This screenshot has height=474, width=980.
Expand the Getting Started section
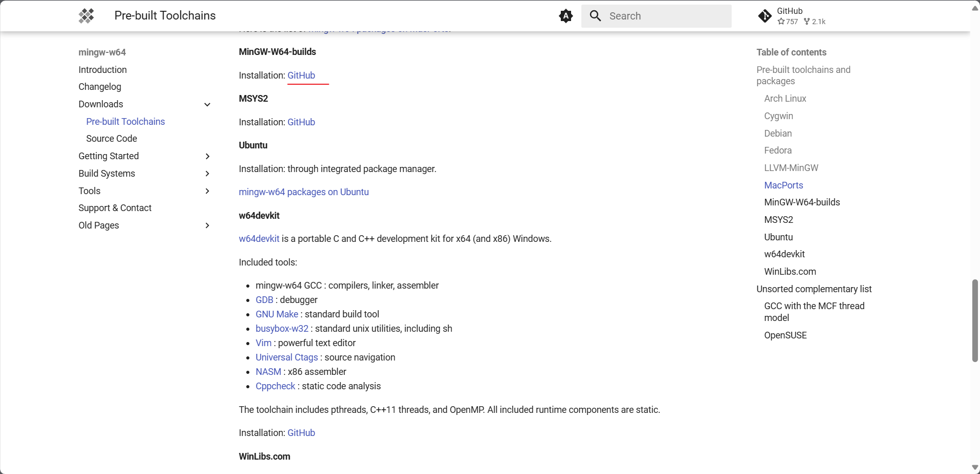tap(207, 156)
